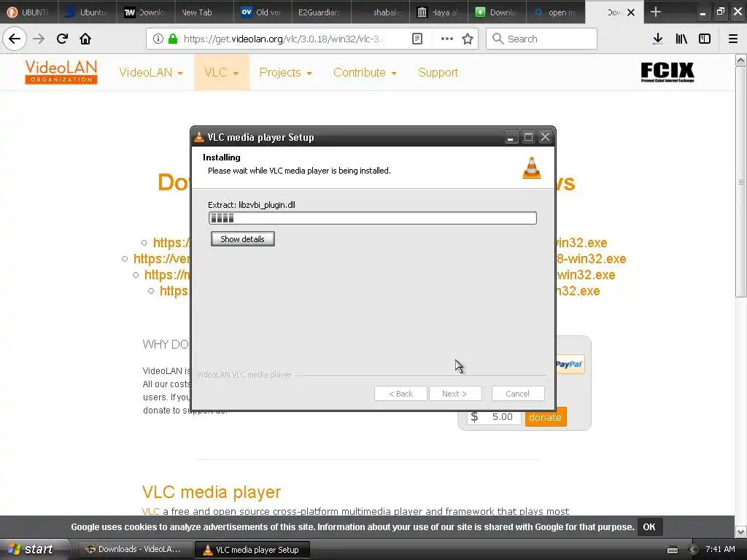
Task: Bookmark this page with the star icon
Action: (468, 39)
